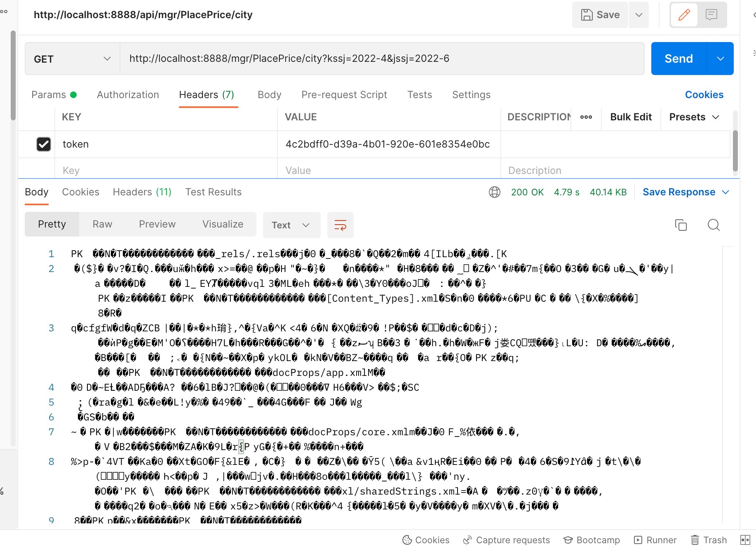Viewport: 756px width, 549px height.
Task: Click the pencil edit icon
Action: (x=684, y=15)
